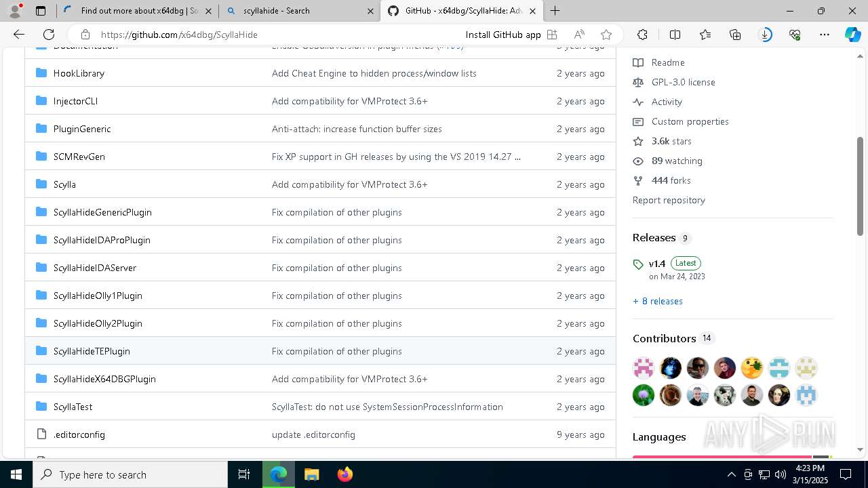The width and height of the screenshot is (868, 488).
Task: Launch Firefox from taskbar
Action: click(x=344, y=474)
